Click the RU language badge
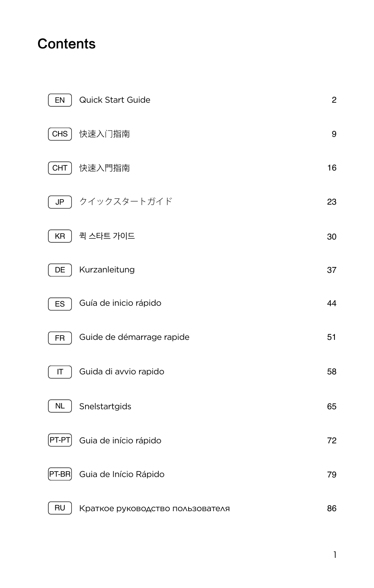Viewport: 374px width, 588px height. coord(60,508)
